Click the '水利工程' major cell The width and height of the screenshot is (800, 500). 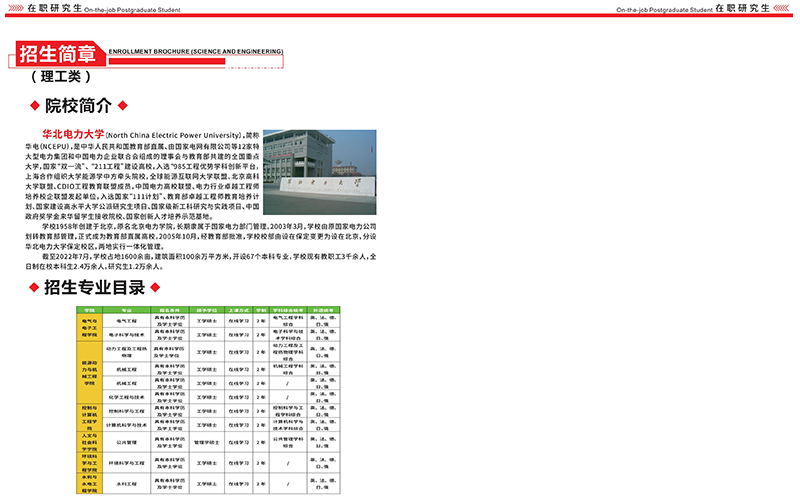(x=127, y=484)
